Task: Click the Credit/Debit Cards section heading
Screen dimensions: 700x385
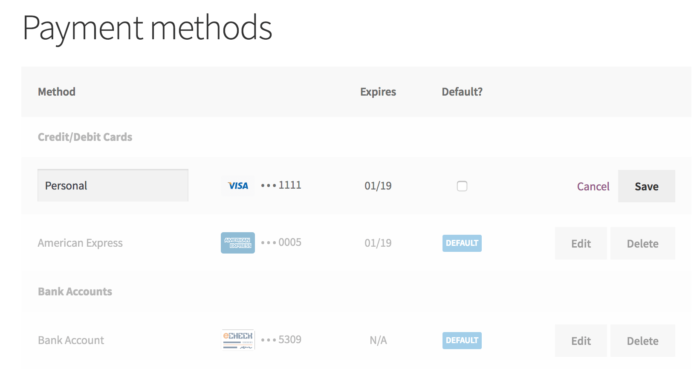Action: pos(85,137)
